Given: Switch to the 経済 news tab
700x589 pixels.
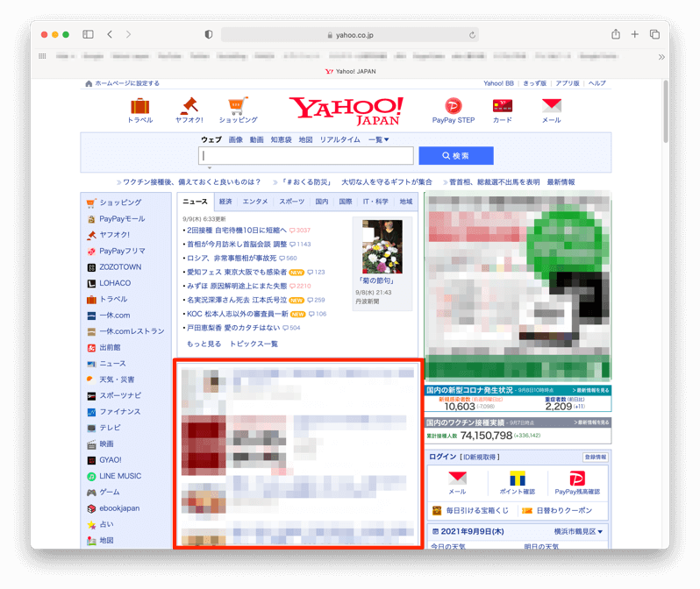Looking at the screenshot, I should (x=225, y=202).
